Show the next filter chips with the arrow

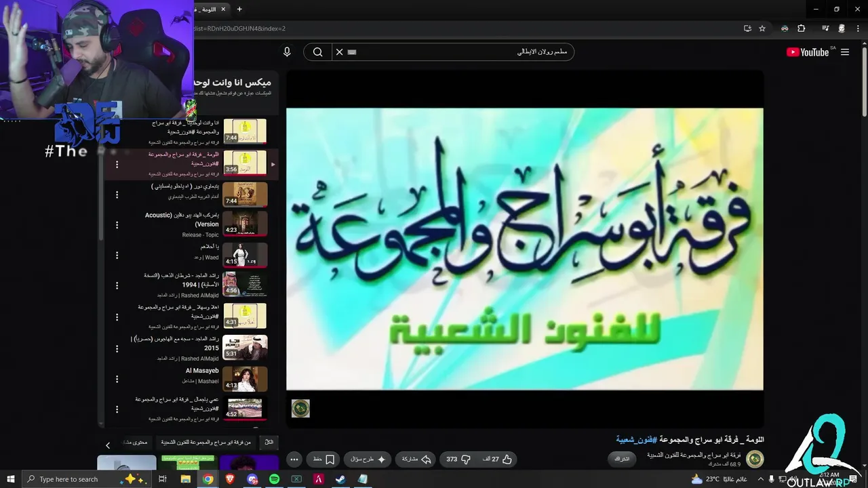(x=107, y=445)
